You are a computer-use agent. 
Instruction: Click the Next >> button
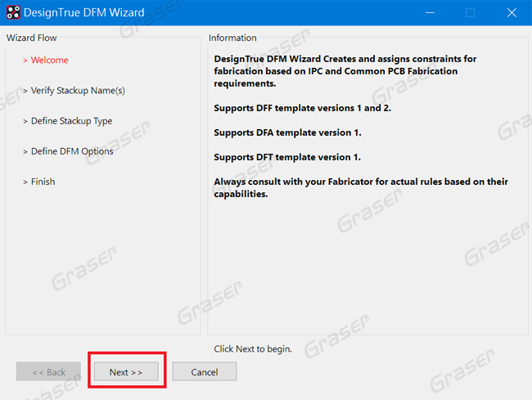pos(126,371)
